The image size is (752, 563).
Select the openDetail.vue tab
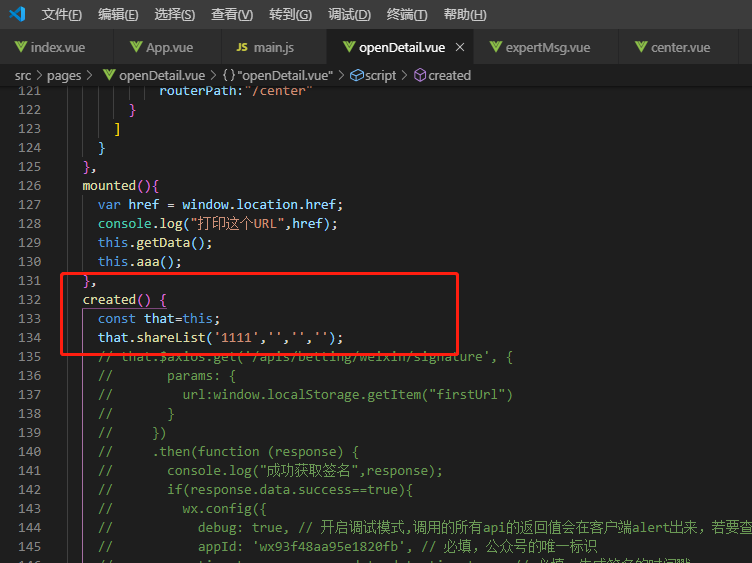click(x=402, y=47)
